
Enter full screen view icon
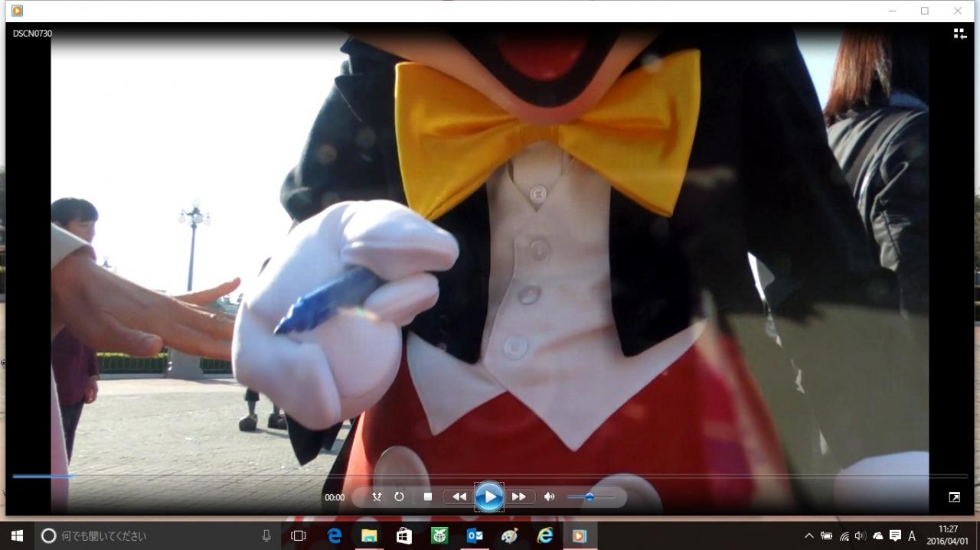coord(954,497)
